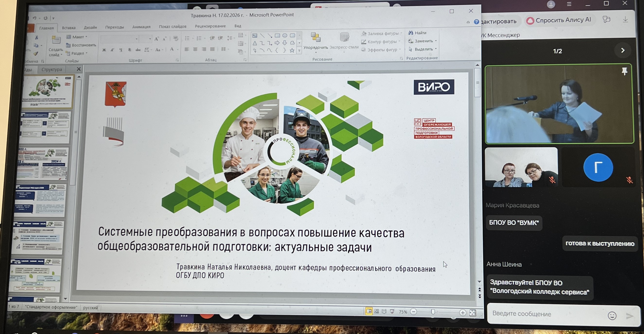This screenshot has height=334, width=644.
Task: Click Найти in the editing group
Action: (x=417, y=33)
